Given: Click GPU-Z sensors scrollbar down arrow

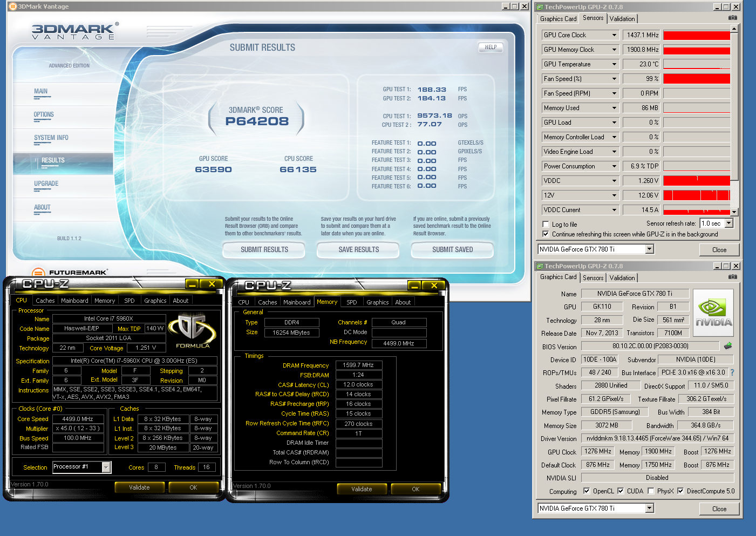Looking at the screenshot, I should pos(734,212).
